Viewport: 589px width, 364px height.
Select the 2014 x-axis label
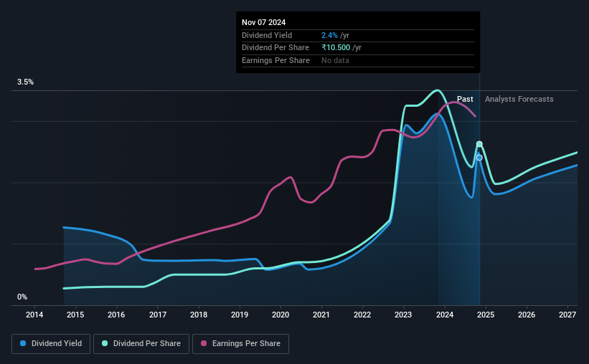click(x=34, y=315)
